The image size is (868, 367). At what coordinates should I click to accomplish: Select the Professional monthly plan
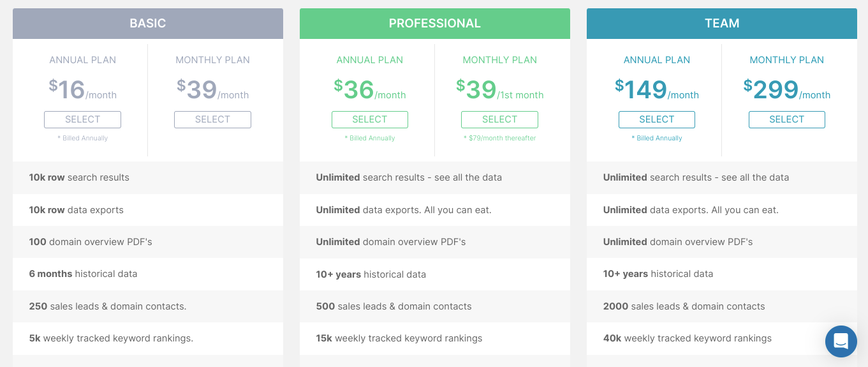(x=499, y=119)
